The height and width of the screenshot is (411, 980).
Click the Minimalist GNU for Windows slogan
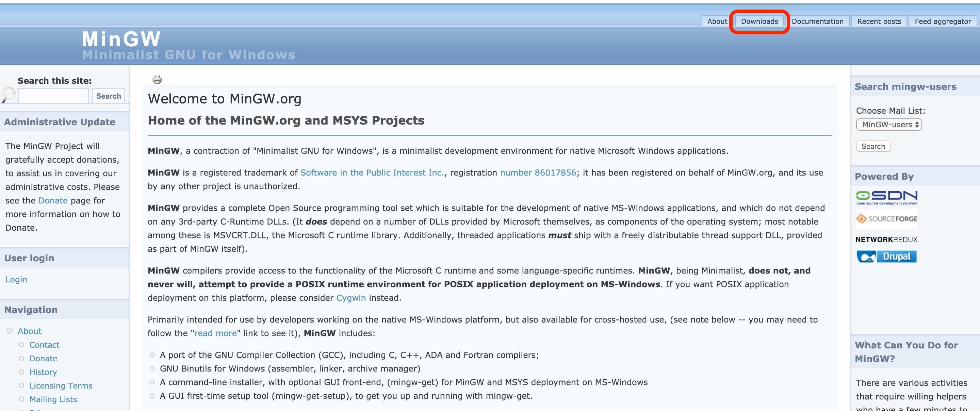(189, 55)
